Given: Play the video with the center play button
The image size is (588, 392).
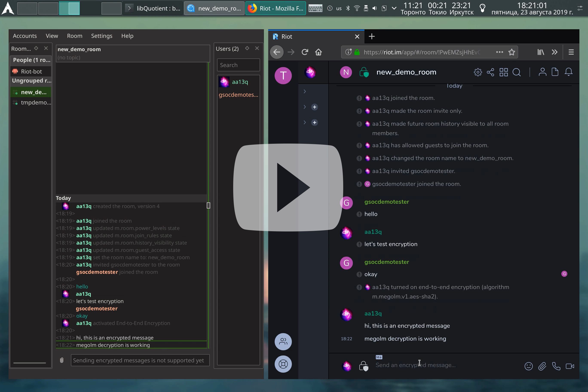Looking at the screenshot, I should [x=288, y=187].
